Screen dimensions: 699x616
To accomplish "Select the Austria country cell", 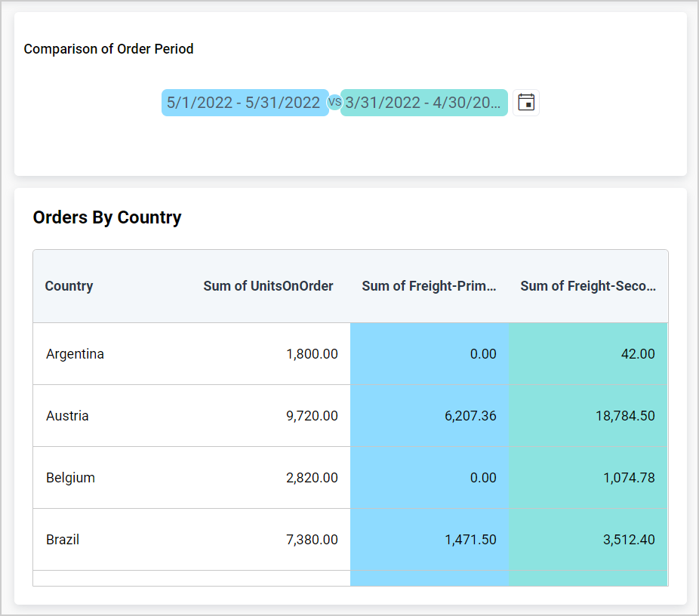I will click(67, 416).
